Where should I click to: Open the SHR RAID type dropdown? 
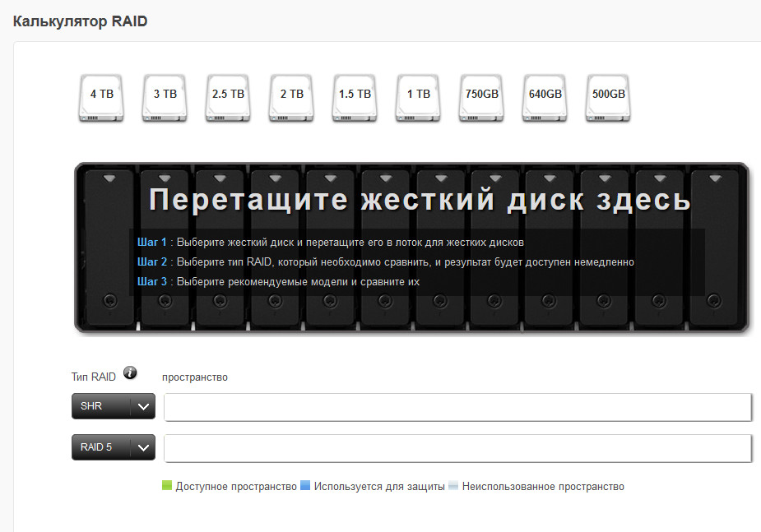click(114, 406)
